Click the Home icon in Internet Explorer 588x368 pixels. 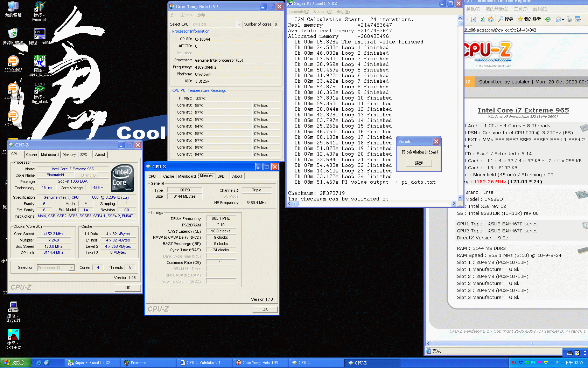tap(491, 19)
